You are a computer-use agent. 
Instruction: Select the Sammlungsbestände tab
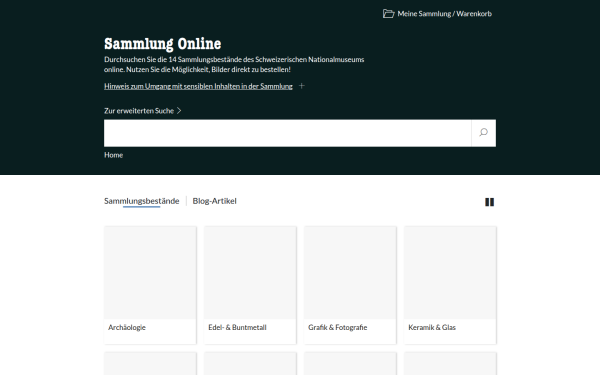(142, 201)
